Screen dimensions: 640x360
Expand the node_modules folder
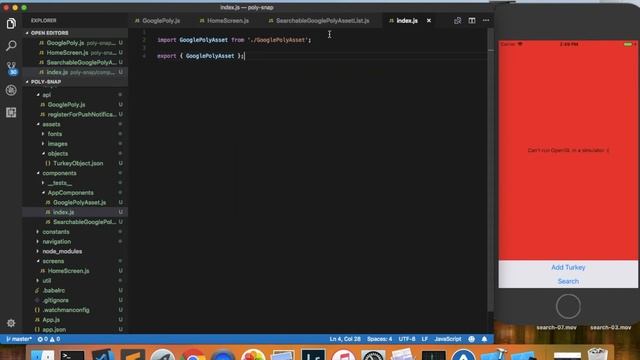pos(62,251)
